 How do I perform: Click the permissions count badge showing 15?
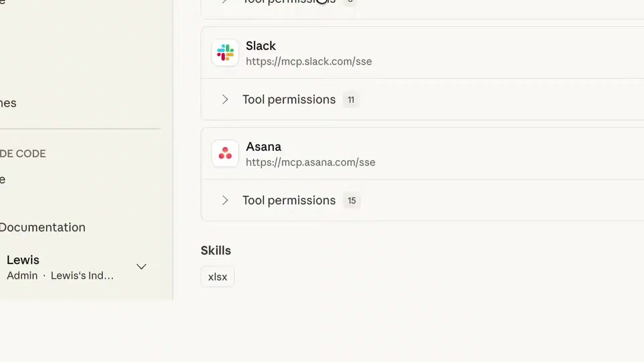352,200
